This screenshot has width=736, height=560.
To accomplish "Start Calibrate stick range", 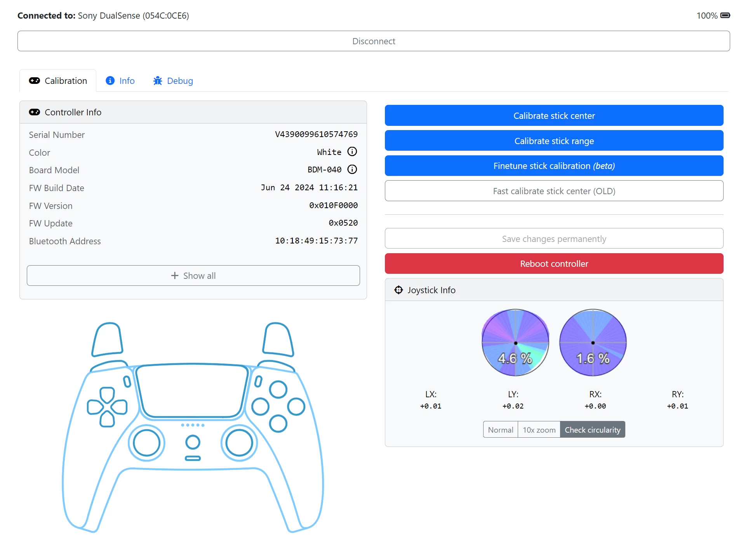I will 554,141.
